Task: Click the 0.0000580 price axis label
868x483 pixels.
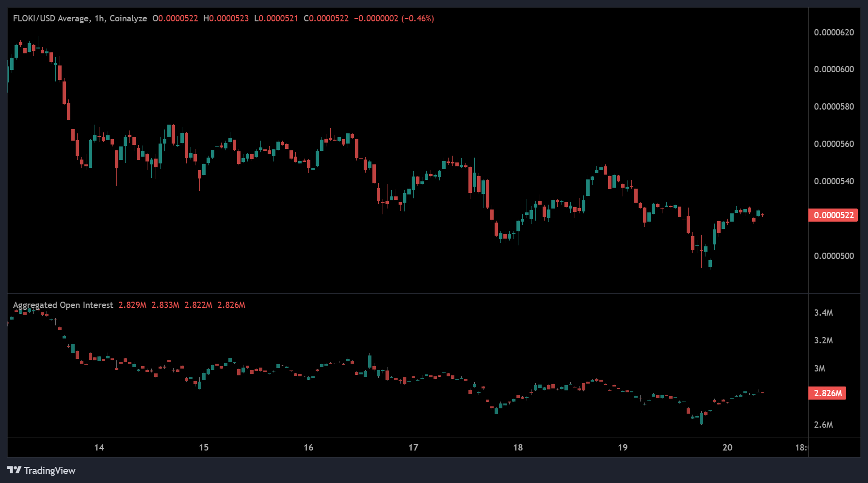Action: [x=834, y=107]
